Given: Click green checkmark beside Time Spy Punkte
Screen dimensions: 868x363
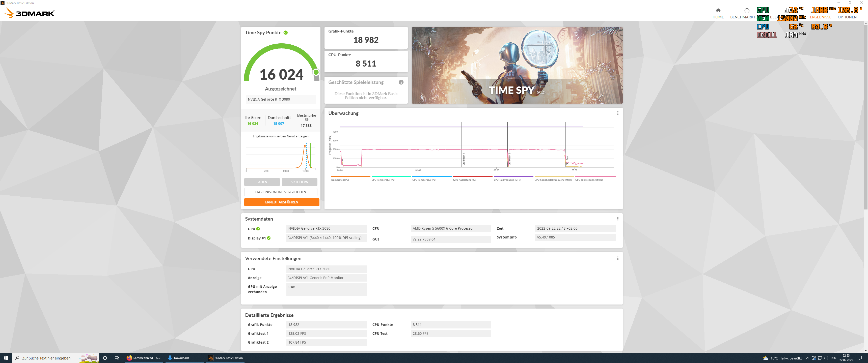Looking at the screenshot, I should point(285,33).
